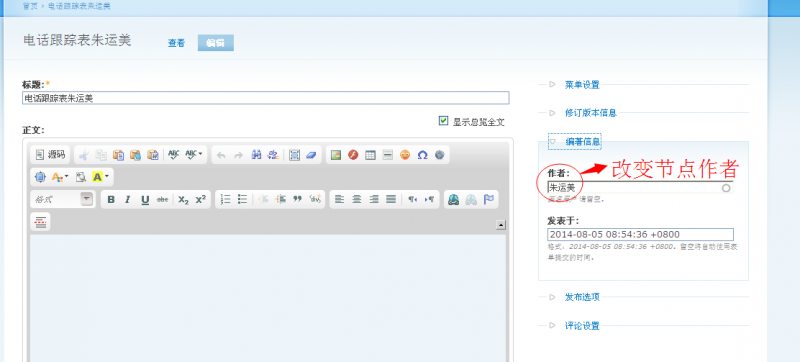Click the Remove Format eraser icon
800x362 pixels.
tap(312, 155)
